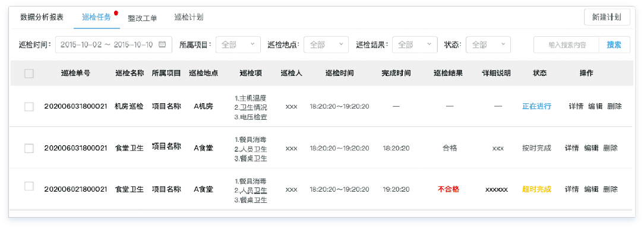
Task: Click A机房 location cell
Action: coord(203,106)
